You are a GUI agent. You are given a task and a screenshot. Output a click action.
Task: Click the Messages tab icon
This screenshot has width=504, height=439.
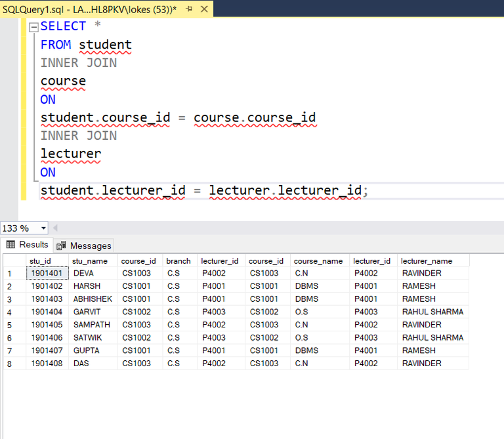(x=61, y=245)
